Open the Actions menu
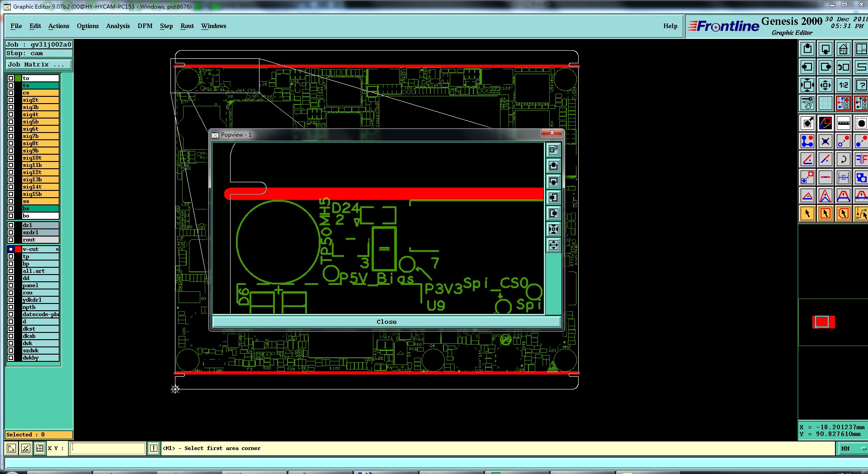The image size is (868, 474). click(x=59, y=26)
